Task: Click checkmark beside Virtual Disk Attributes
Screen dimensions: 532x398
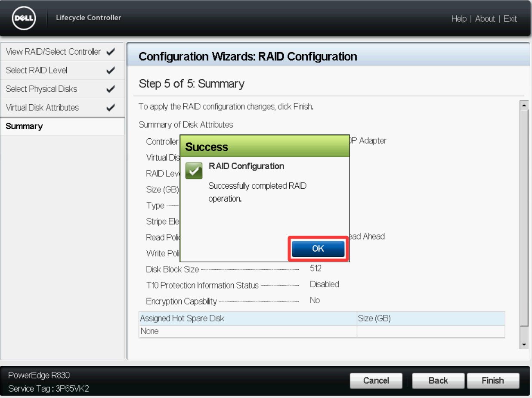Action: pyautogui.click(x=111, y=108)
